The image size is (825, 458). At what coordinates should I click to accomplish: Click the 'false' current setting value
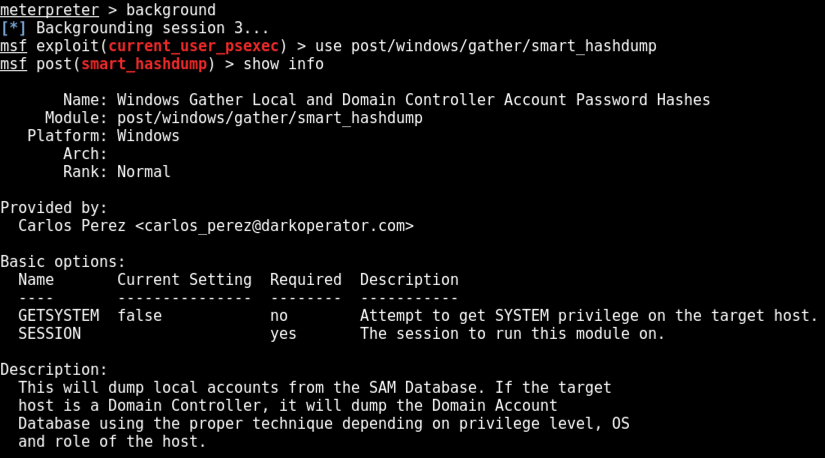click(x=139, y=316)
